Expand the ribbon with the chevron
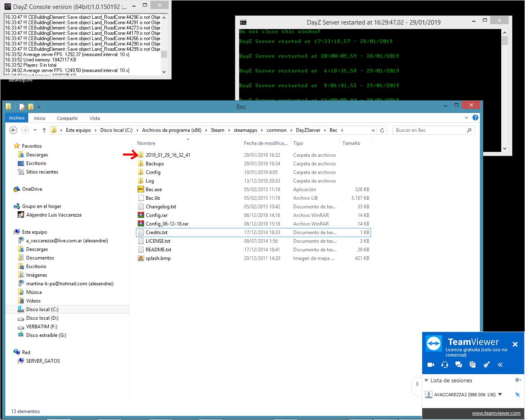Viewport: 525px width, 420px height. (466, 118)
